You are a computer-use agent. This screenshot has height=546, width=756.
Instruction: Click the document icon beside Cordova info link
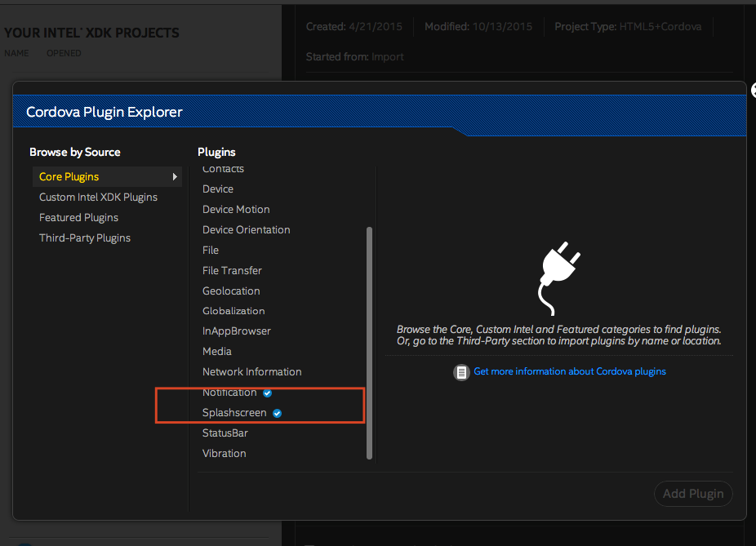pos(461,372)
